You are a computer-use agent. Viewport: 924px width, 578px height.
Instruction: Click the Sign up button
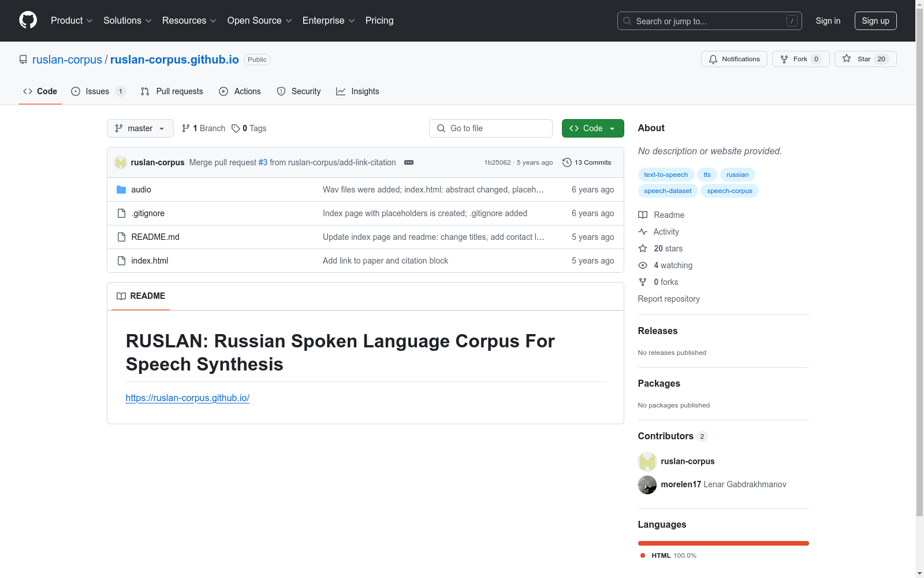(x=875, y=21)
